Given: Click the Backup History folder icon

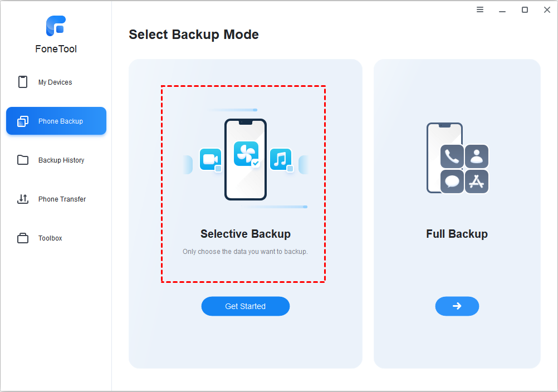Looking at the screenshot, I should tap(23, 160).
